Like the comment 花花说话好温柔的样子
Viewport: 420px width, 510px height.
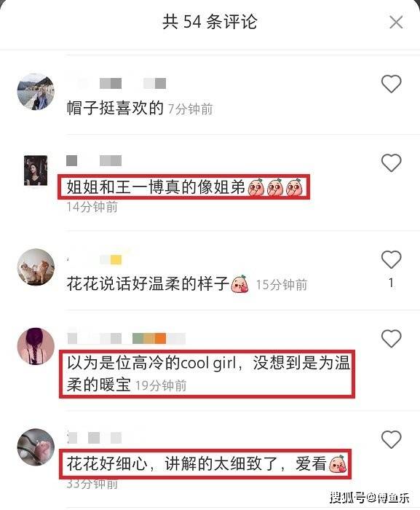[x=391, y=259]
